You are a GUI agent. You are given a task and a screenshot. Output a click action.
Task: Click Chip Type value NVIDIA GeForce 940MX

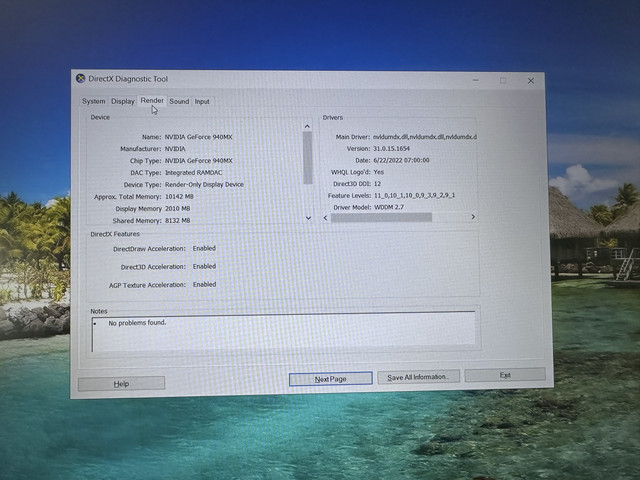pyautogui.click(x=198, y=161)
